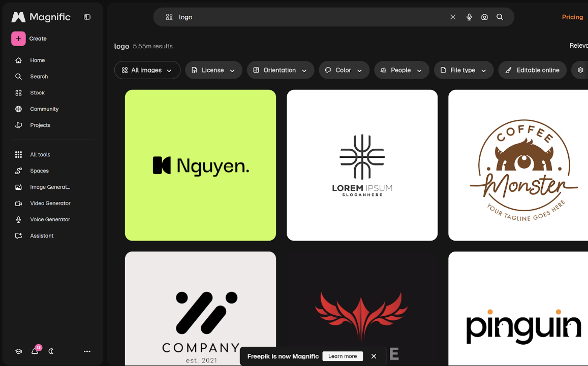Image resolution: width=588 pixels, height=366 pixels.
Task: Click the microphone voice search icon
Action: [469, 17]
